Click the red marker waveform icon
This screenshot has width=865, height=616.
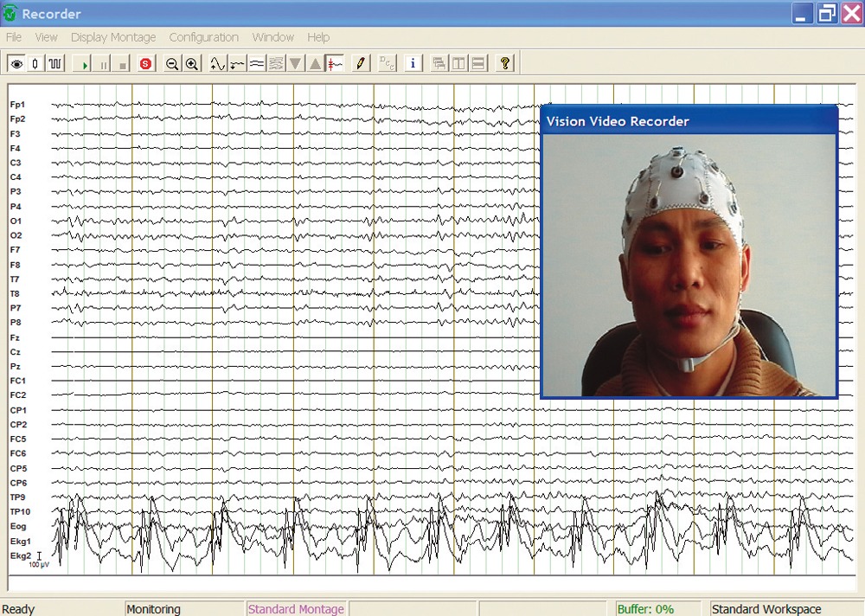[x=335, y=63]
